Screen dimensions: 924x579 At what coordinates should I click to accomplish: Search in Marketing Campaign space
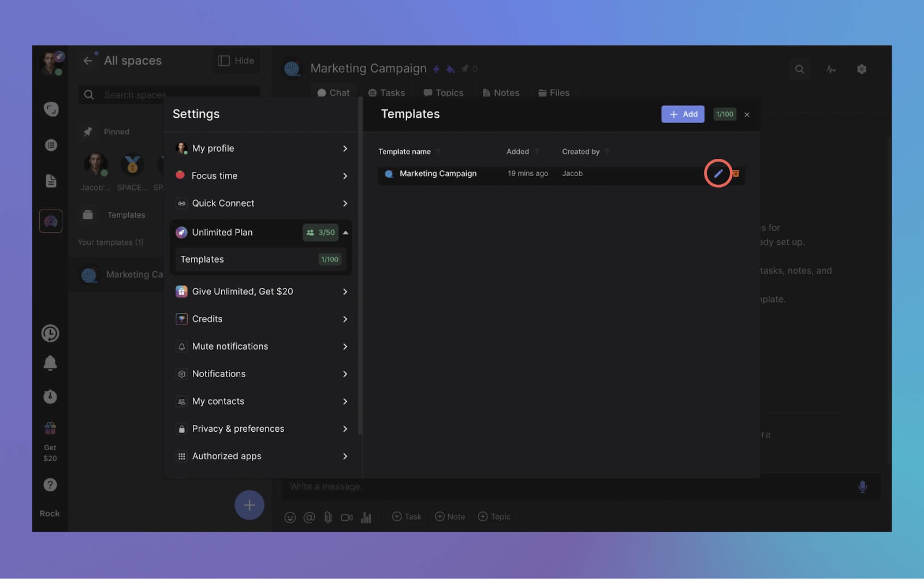tap(799, 69)
